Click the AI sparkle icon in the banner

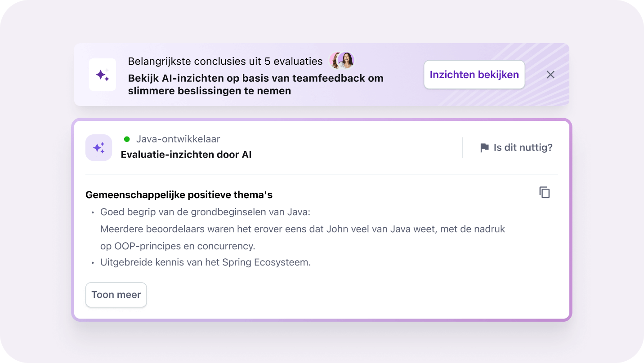[x=102, y=75]
